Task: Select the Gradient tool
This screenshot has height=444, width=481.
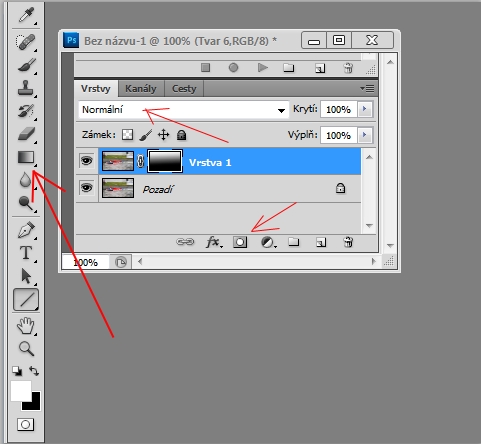Action: tap(26, 158)
